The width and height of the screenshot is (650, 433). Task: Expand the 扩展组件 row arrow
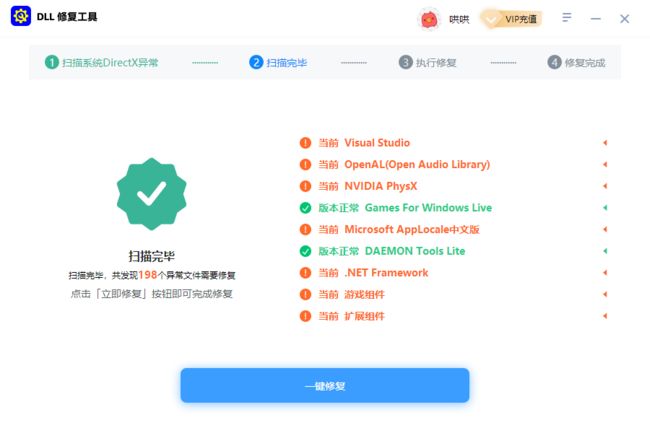tap(605, 316)
